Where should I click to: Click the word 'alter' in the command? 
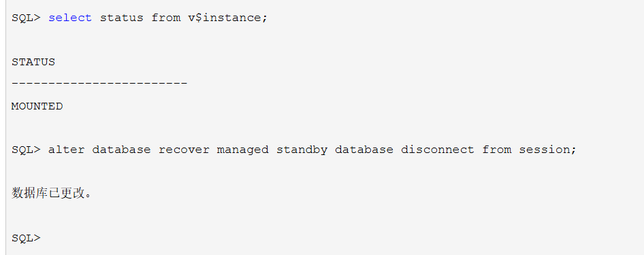(x=67, y=150)
